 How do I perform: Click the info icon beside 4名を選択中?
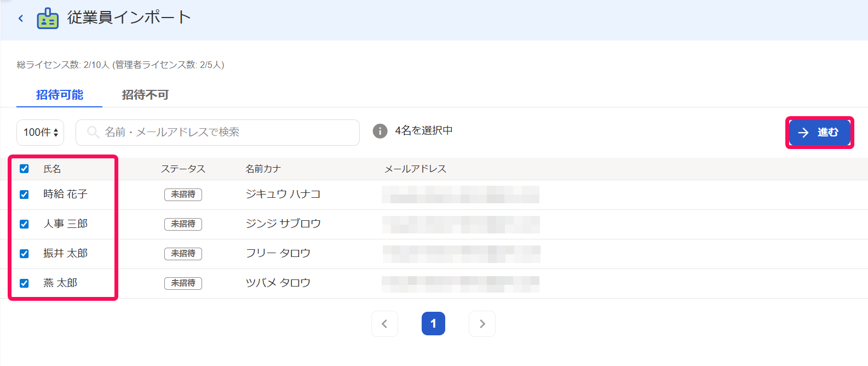pyautogui.click(x=380, y=131)
